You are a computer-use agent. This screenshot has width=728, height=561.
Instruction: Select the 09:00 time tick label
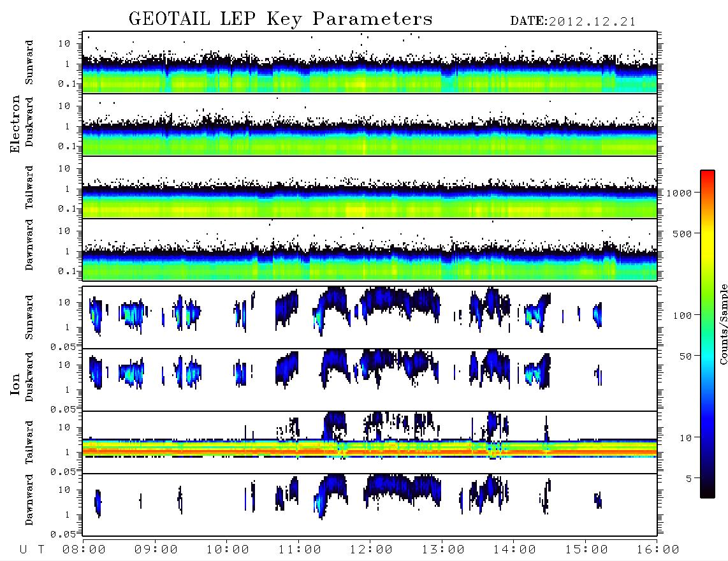[x=156, y=550]
